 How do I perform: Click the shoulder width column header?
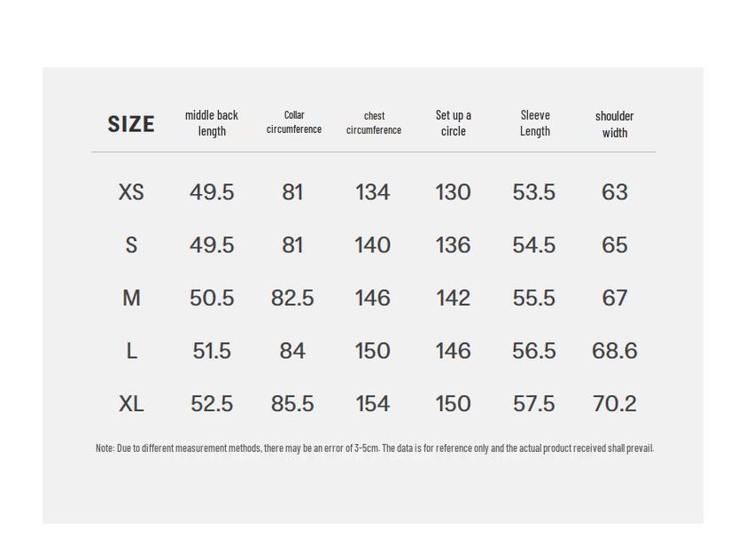[x=615, y=124]
